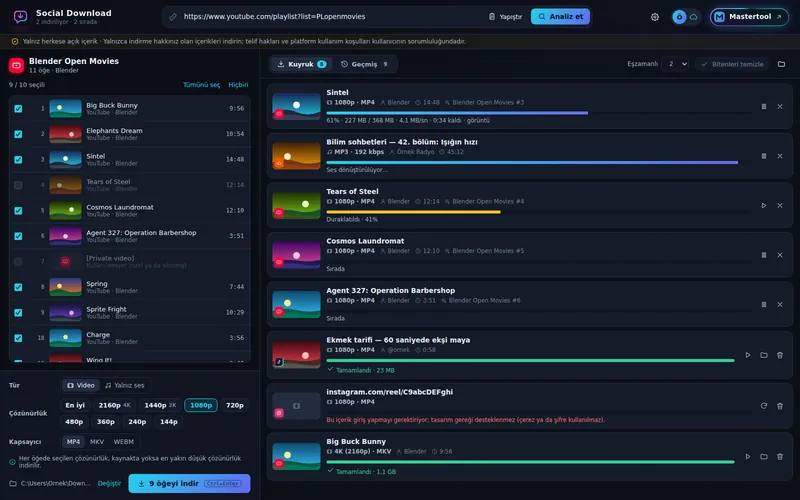Screen dimensions: 800x500
Task: Open the folder for Big Buck Bunny
Action: pos(764,457)
